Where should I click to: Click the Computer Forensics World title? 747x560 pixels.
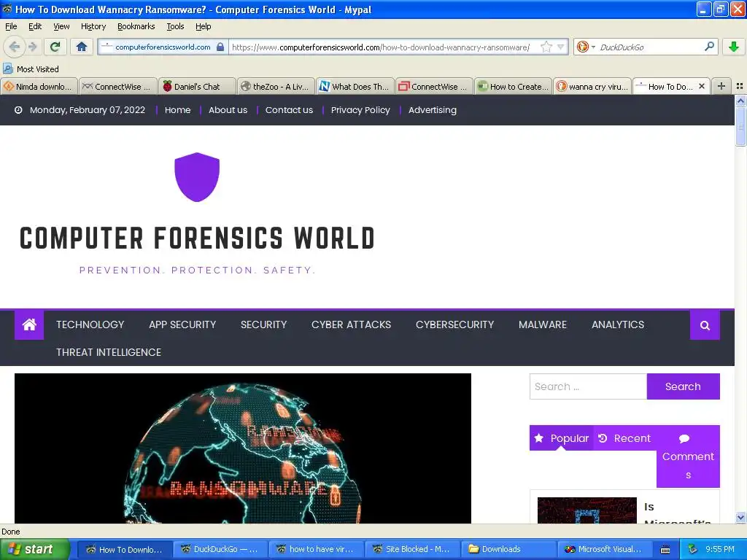click(197, 238)
